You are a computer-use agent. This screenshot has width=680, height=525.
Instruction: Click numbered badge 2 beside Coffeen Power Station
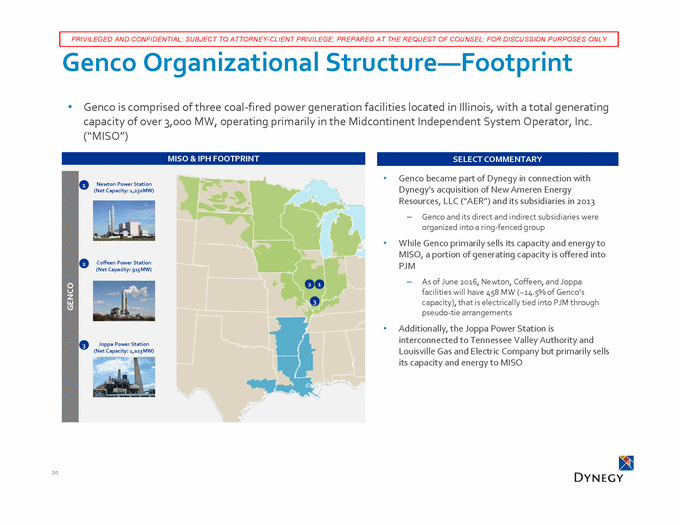(85, 264)
